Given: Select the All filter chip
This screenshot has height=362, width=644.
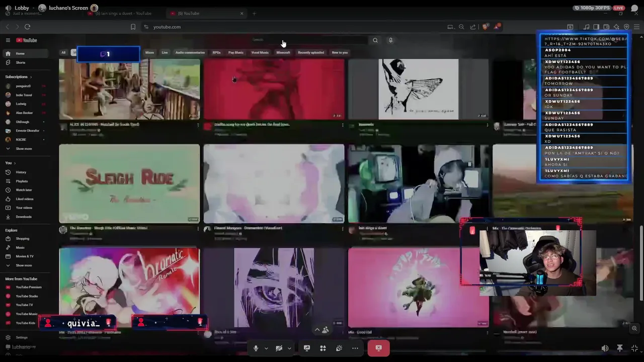Looking at the screenshot, I should 63,52.
